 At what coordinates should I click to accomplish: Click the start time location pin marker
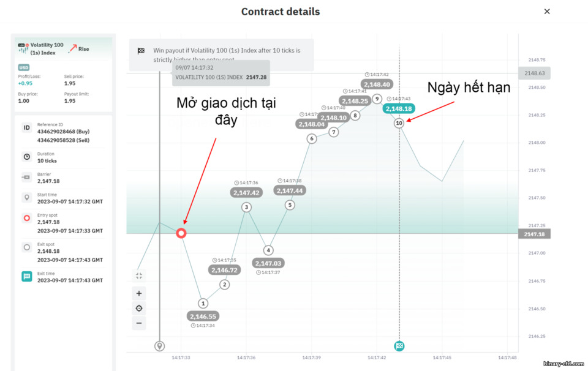click(160, 346)
